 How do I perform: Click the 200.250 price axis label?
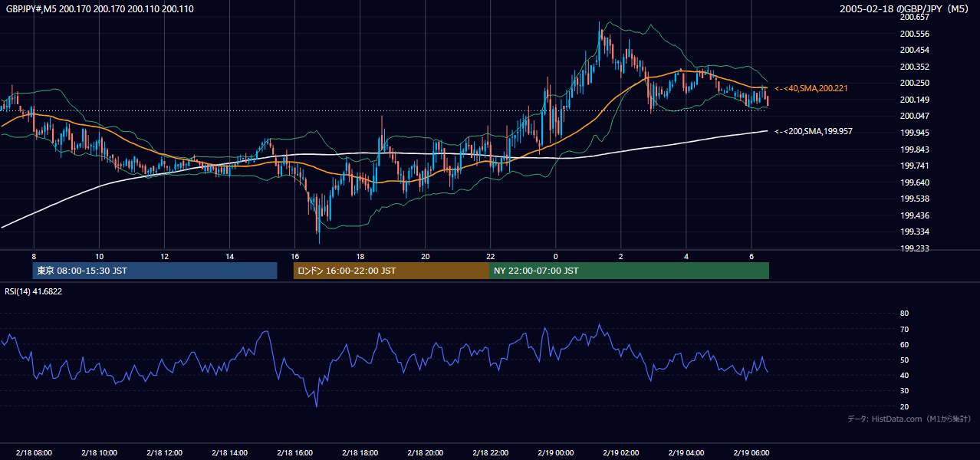[915, 83]
